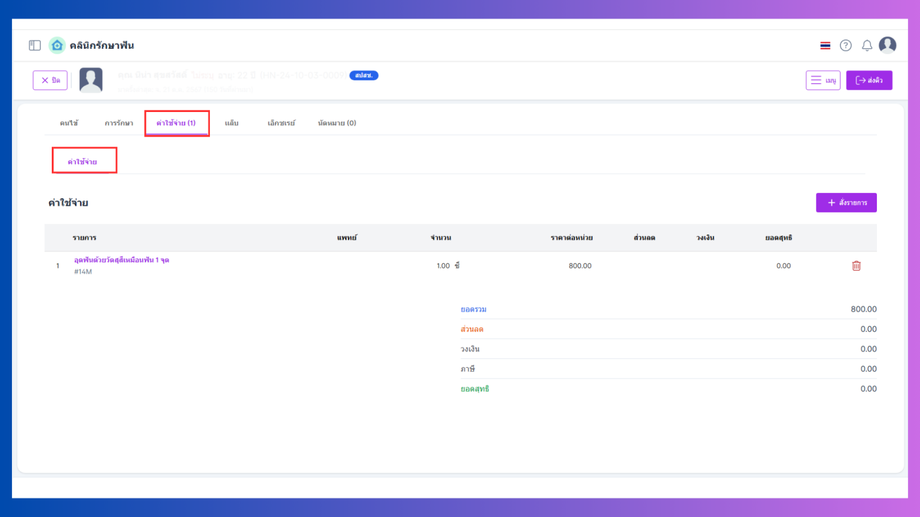
Task: Open the เอ็กซเรย์ tab
Action: [281, 123]
